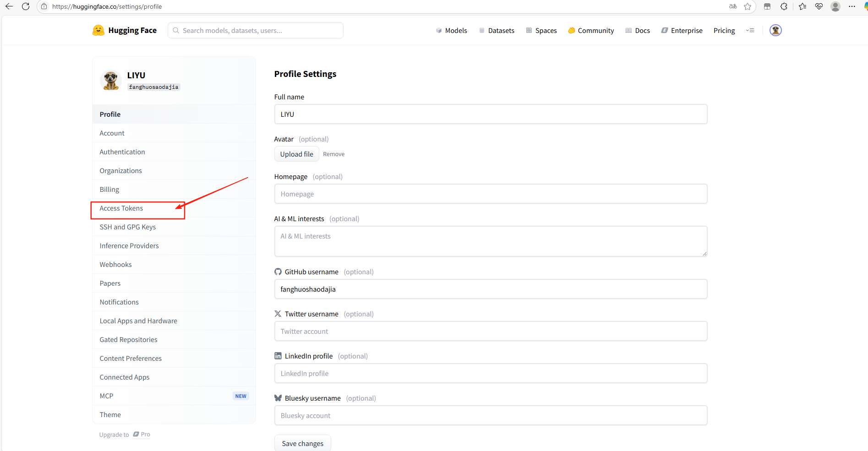Click Upgrade to Pro link
Viewport: 868px width, 451px height.
pos(125,435)
